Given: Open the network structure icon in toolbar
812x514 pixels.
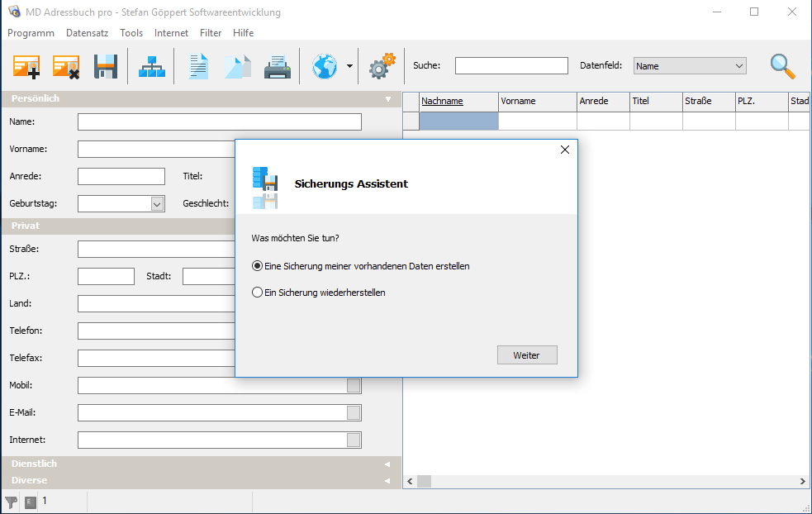Looking at the screenshot, I should coord(151,67).
